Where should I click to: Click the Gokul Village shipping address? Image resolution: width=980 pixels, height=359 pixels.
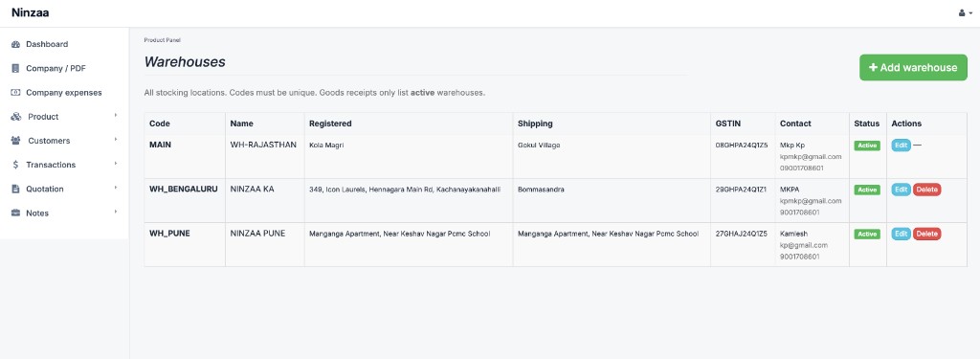[x=539, y=146]
